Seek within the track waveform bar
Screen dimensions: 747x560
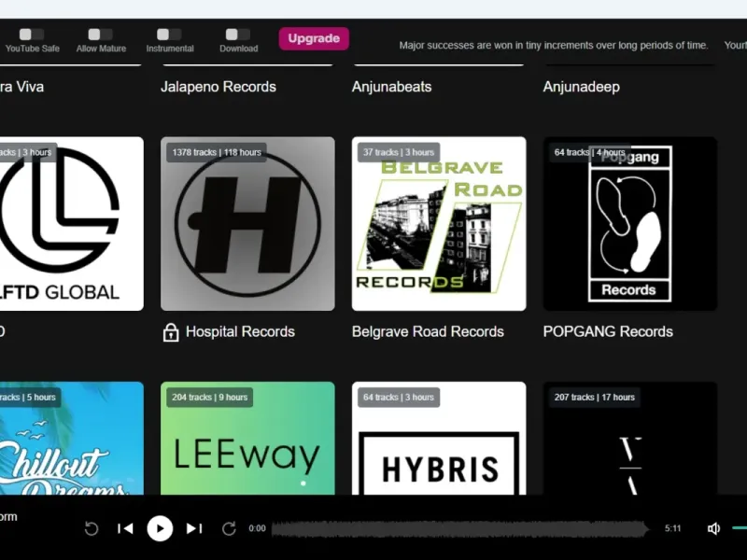click(x=460, y=528)
